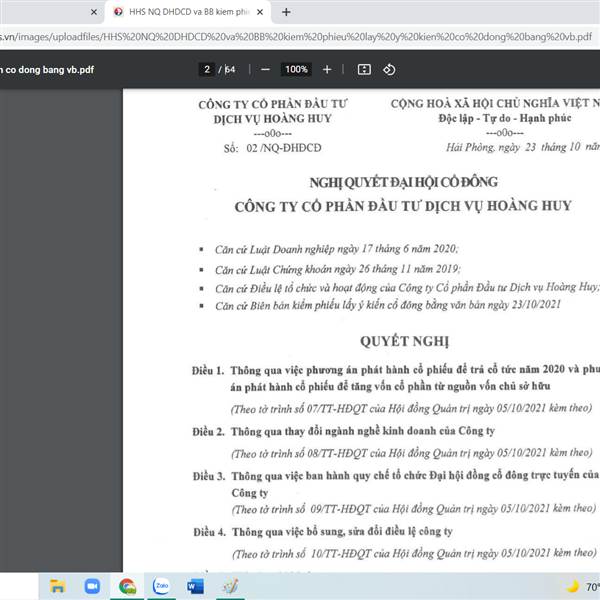Image resolution: width=600 pixels, height=600 pixels.
Task: Open Zoom from the taskbar
Action: [x=92, y=586]
